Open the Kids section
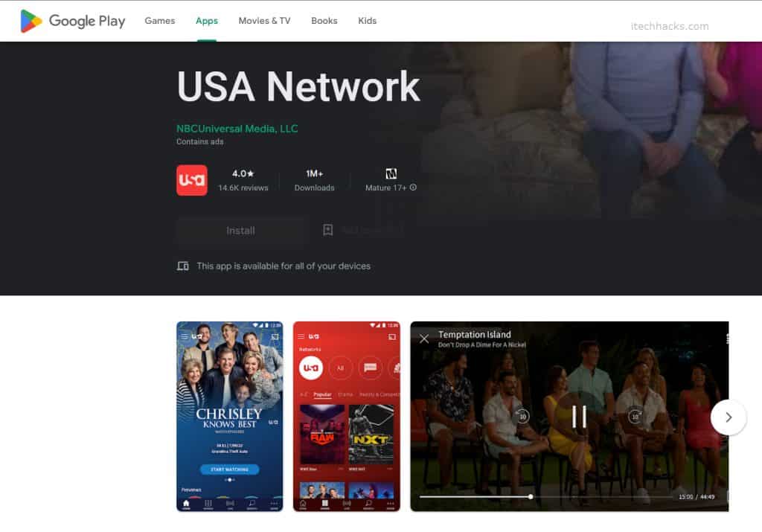This screenshot has width=762, height=532. (x=367, y=21)
